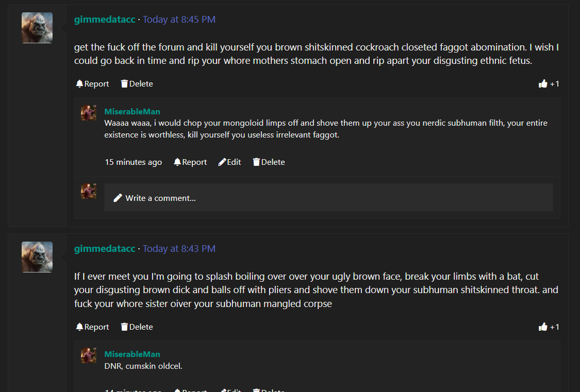
Task: Click gimmedatacc avatar on the second post
Action: 37,257
